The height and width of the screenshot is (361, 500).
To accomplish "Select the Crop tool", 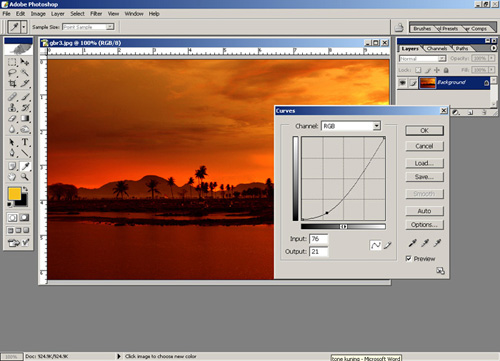I will click(x=12, y=83).
